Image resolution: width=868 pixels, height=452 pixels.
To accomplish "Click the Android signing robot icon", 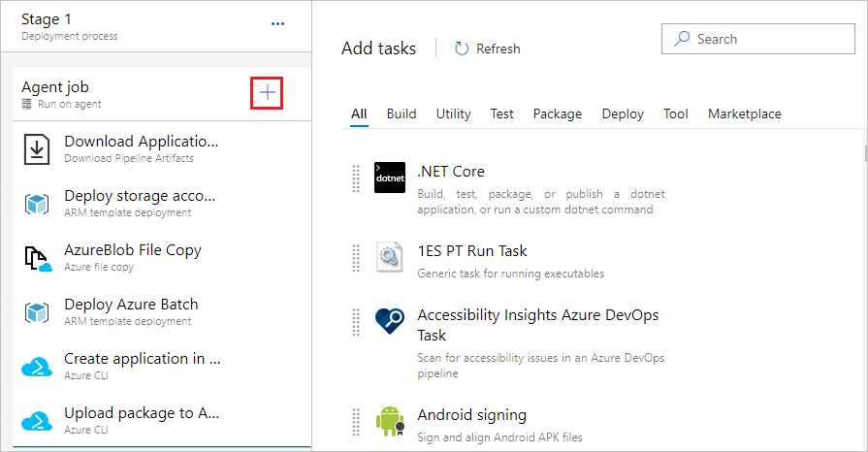I will pos(390,421).
